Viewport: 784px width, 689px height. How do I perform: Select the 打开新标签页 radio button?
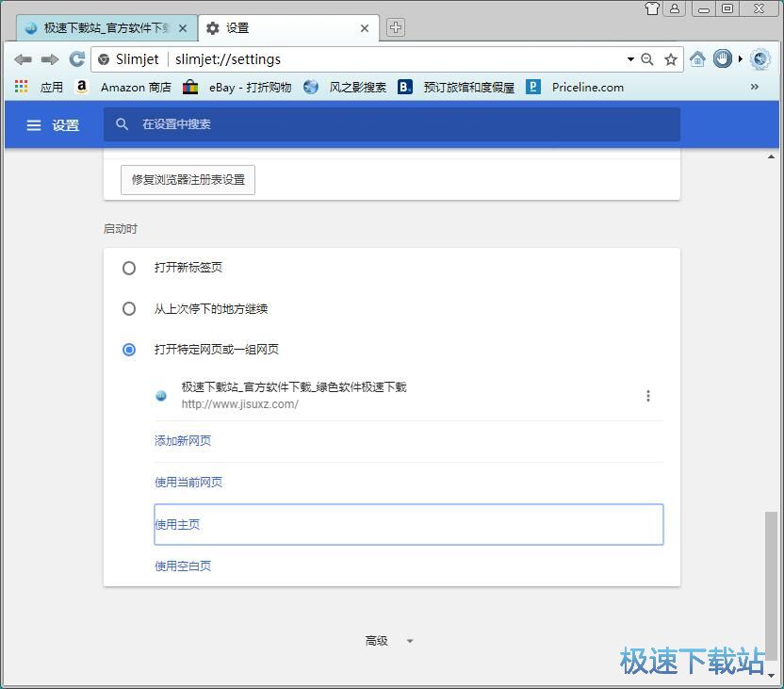[129, 268]
